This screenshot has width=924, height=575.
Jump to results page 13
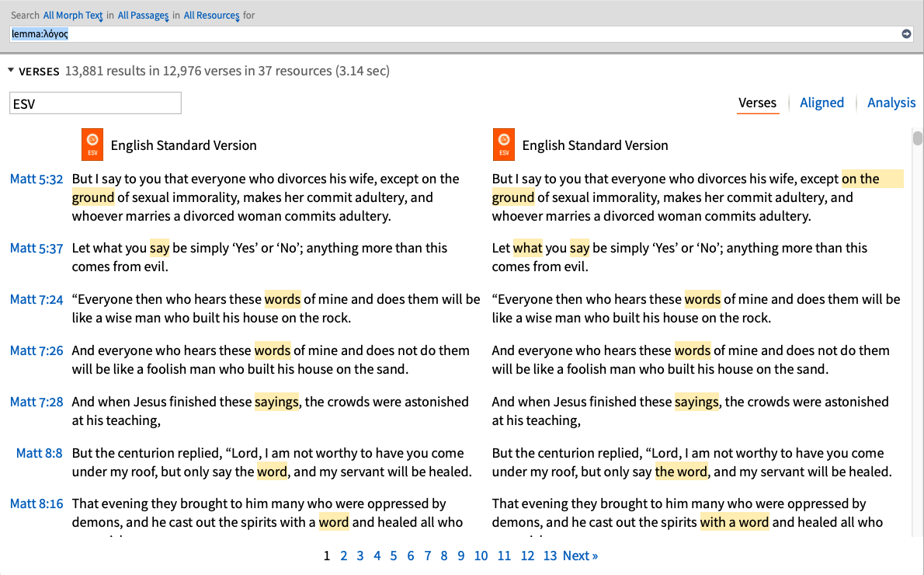(550, 556)
